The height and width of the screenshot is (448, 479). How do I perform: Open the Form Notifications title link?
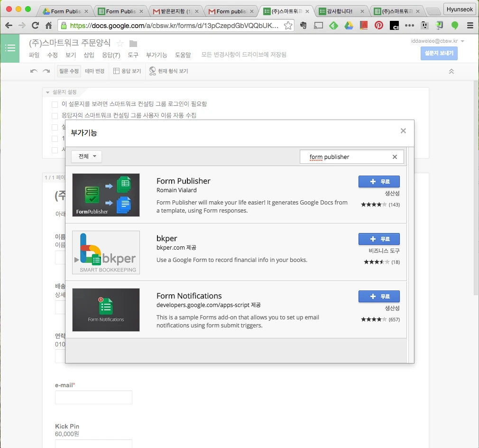189,296
